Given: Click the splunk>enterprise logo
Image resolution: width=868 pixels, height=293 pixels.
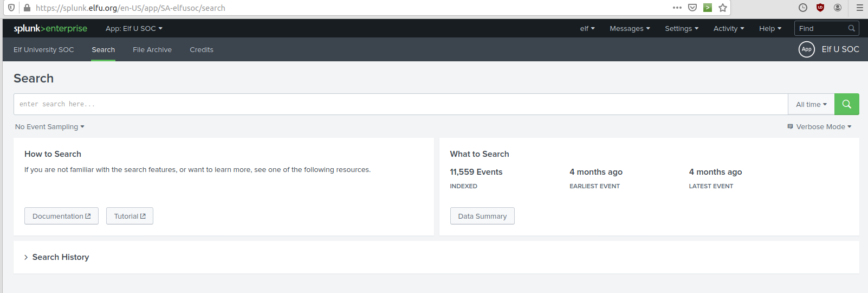Looking at the screenshot, I should coord(50,28).
